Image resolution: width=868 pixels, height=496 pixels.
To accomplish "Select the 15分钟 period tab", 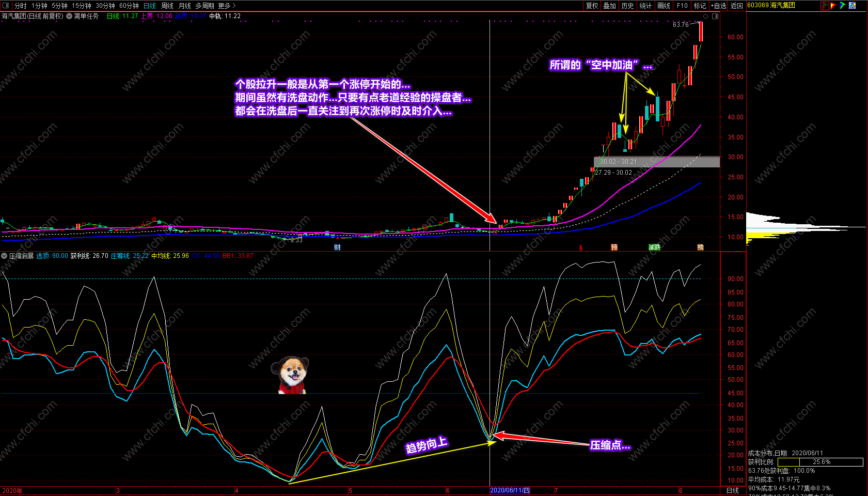I will [82, 6].
